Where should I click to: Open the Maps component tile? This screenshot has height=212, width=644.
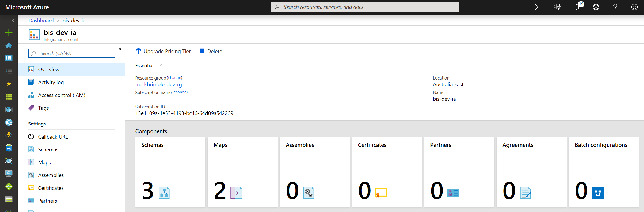click(243, 172)
